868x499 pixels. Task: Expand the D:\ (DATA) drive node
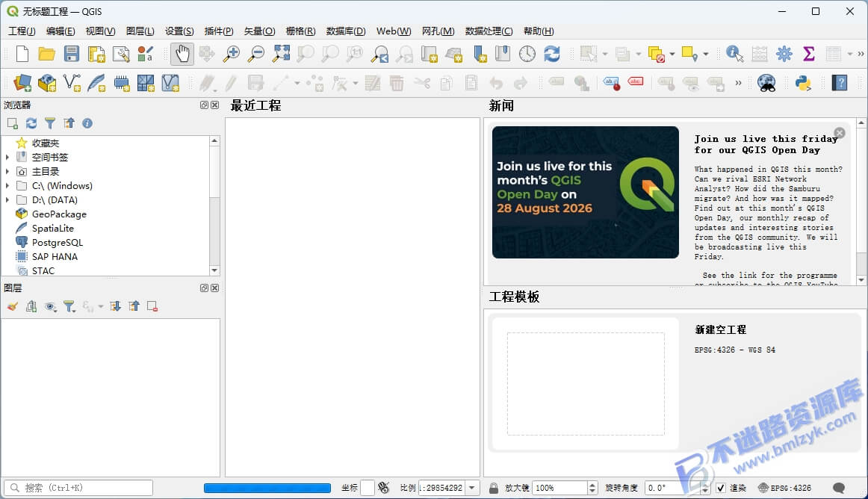point(7,200)
